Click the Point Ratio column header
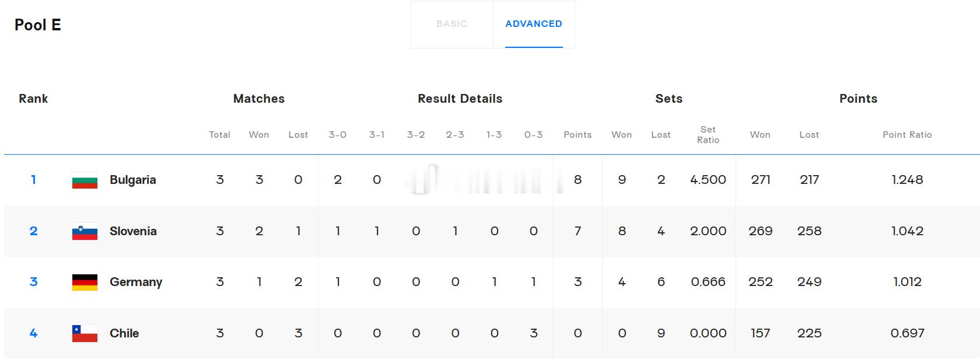This screenshot has height=359, width=980. (x=907, y=135)
